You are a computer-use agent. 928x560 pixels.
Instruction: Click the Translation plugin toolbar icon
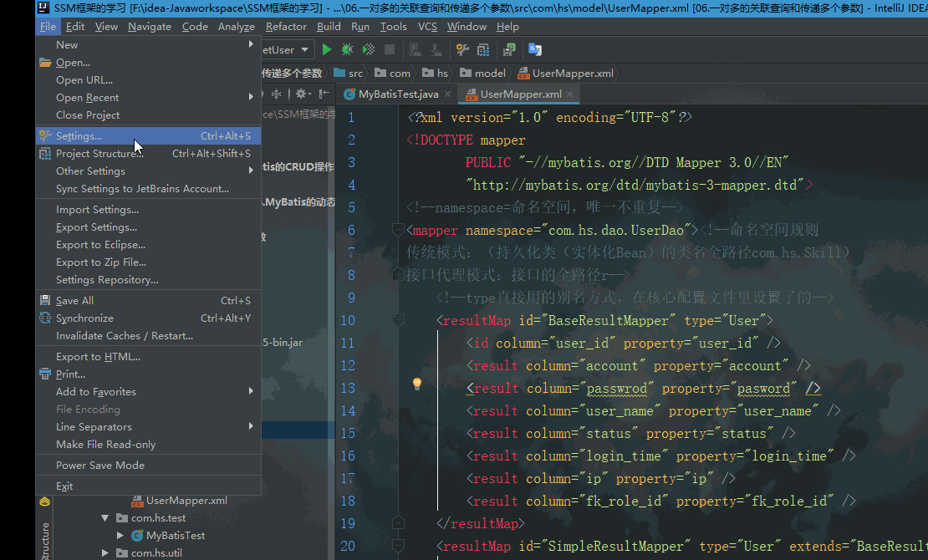click(x=533, y=50)
